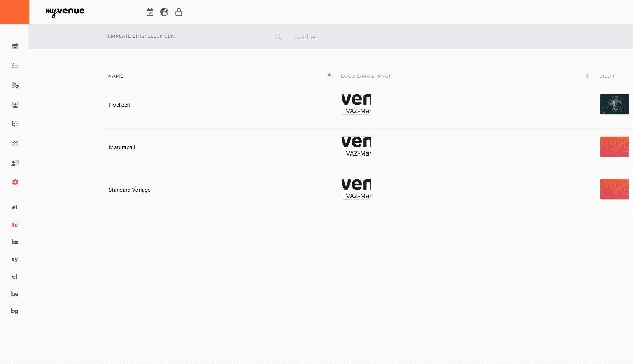633x364 pixels.
Task: Click the Maturaball email logo thumbnail
Action: (356, 147)
